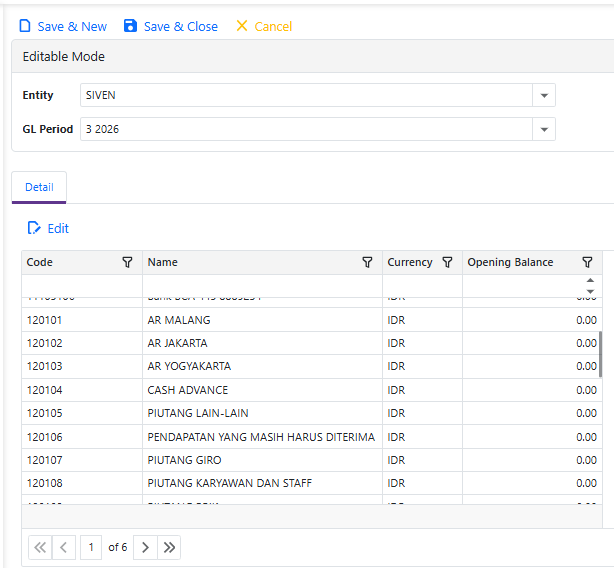Click the code cell 120103
The height and width of the screenshot is (568, 614).
pos(82,366)
